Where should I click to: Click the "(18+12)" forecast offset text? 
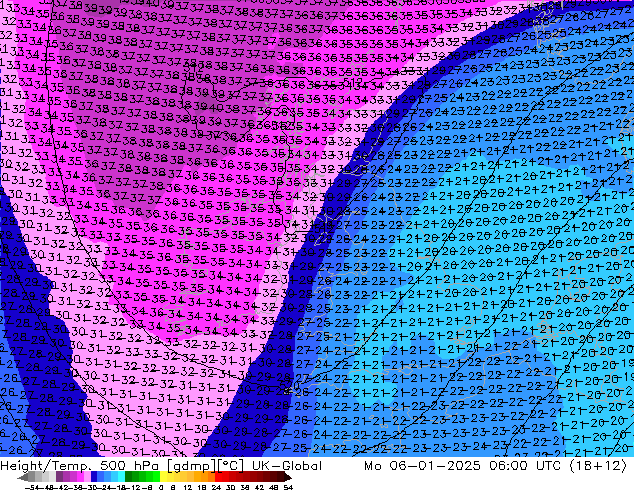coord(598,466)
